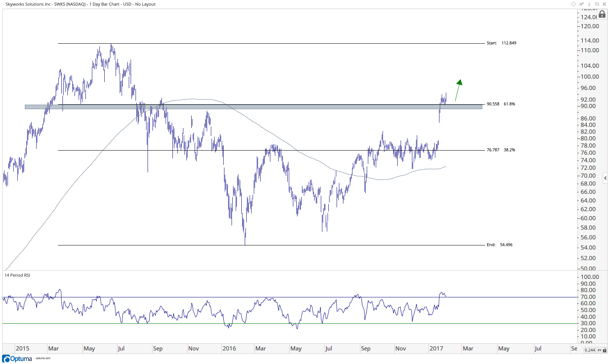Open the optuma.com link

point(43,358)
